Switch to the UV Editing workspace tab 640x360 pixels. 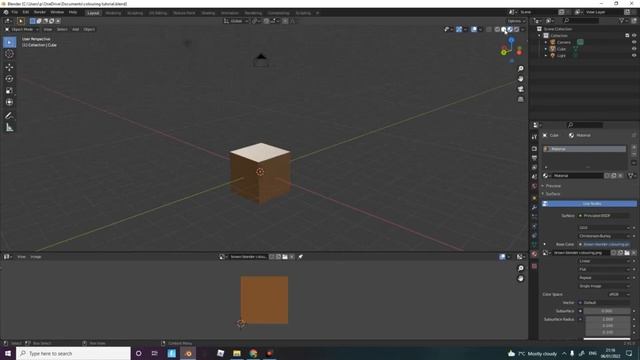click(x=158, y=13)
